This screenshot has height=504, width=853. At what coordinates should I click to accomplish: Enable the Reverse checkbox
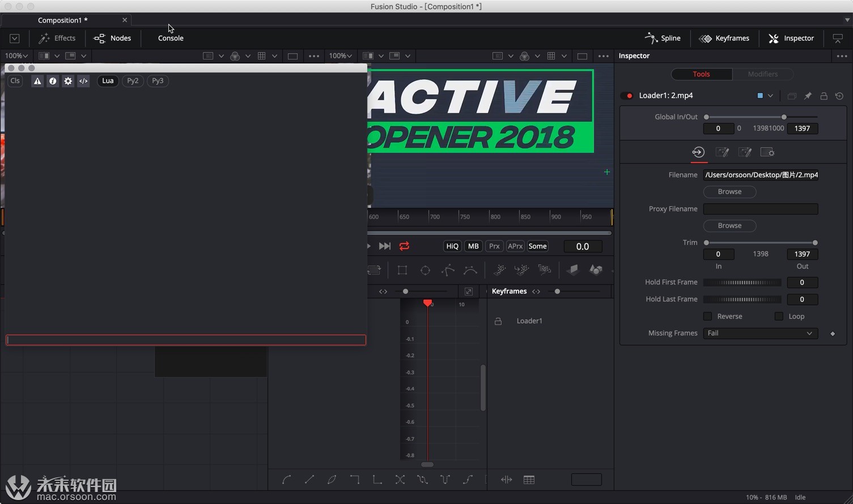point(707,316)
